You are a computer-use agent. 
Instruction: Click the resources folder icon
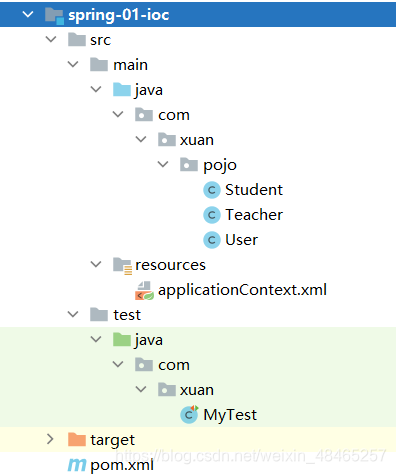click(122, 266)
